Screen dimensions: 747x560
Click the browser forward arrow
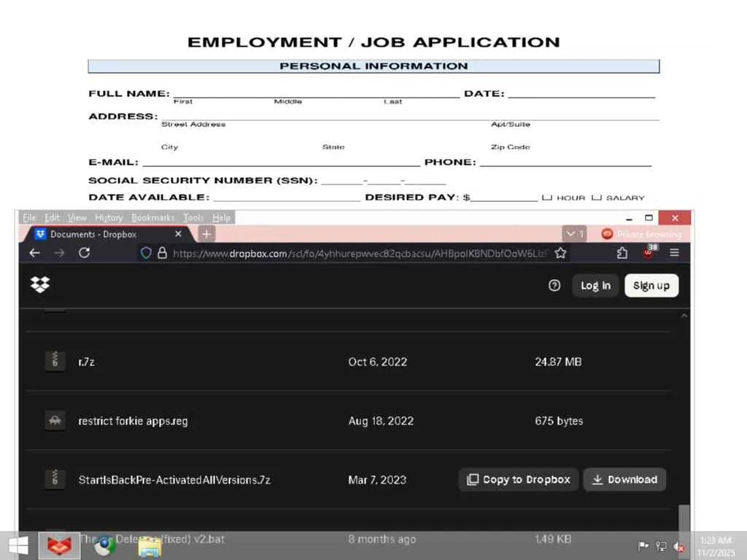tap(59, 253)
